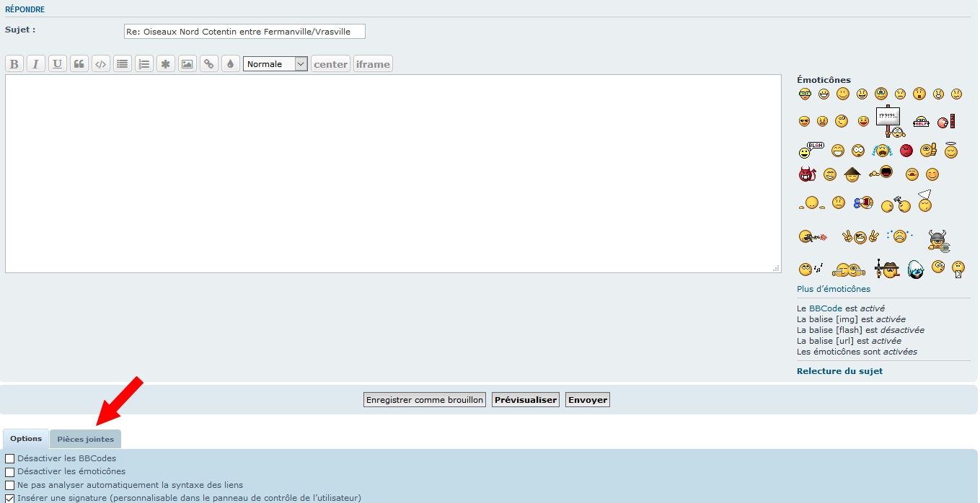The image size is (980, 503).
Task: Select the Options tab
Action: click(x=26, y=439)
